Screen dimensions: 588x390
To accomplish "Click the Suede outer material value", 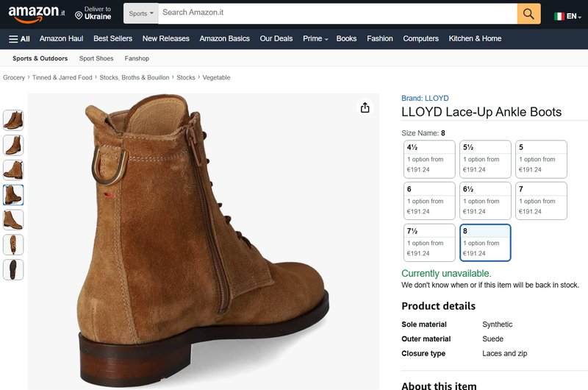I will pos(492,339).
